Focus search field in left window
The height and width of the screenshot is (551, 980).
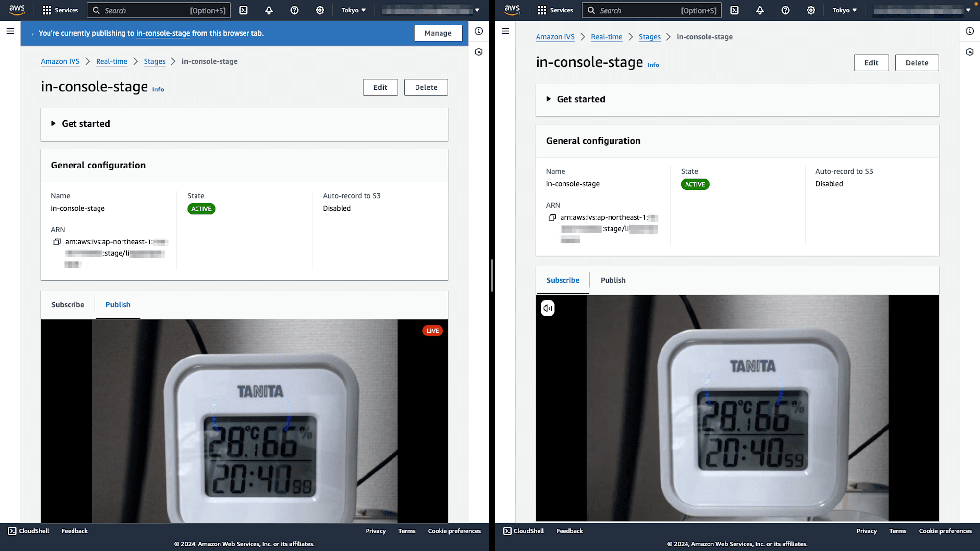(x=158, y=10)
